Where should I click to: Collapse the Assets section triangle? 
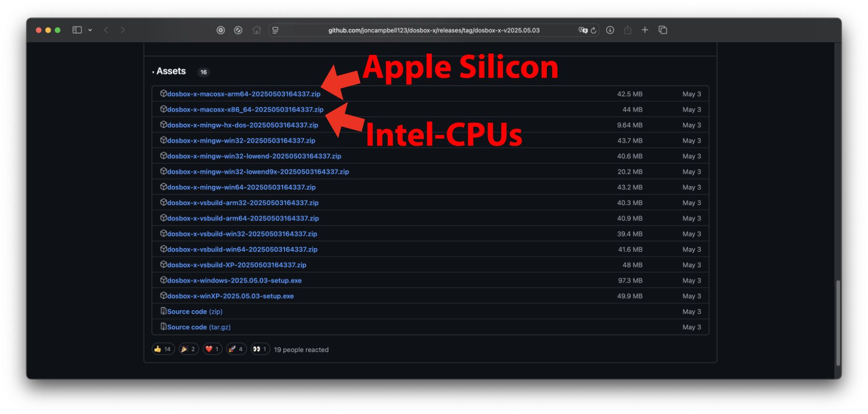click(153, 72)
